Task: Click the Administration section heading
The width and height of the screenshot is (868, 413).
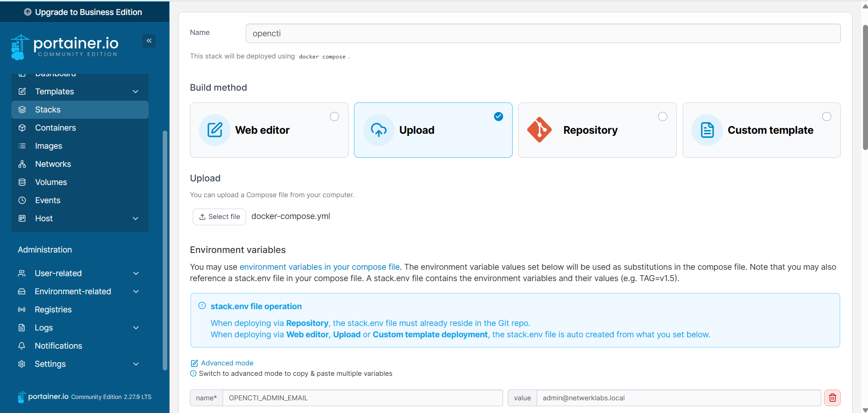Action: point(45,250)
